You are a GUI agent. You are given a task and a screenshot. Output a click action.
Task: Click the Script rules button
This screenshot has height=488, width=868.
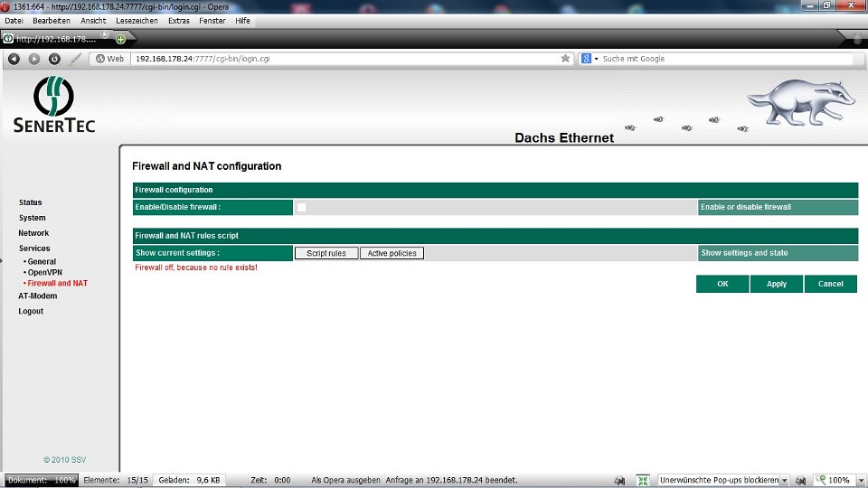326,253
